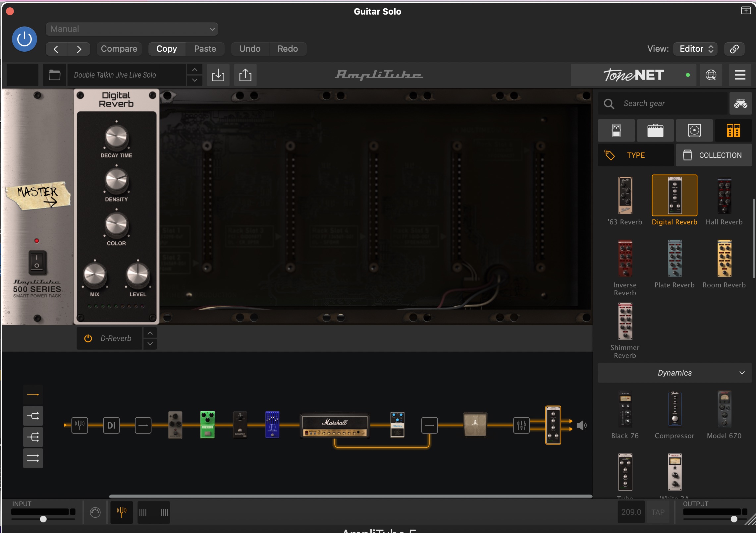The image size is (756, 533).
Task: Switch to the COLLECTION tab
Action: (714, 155)
